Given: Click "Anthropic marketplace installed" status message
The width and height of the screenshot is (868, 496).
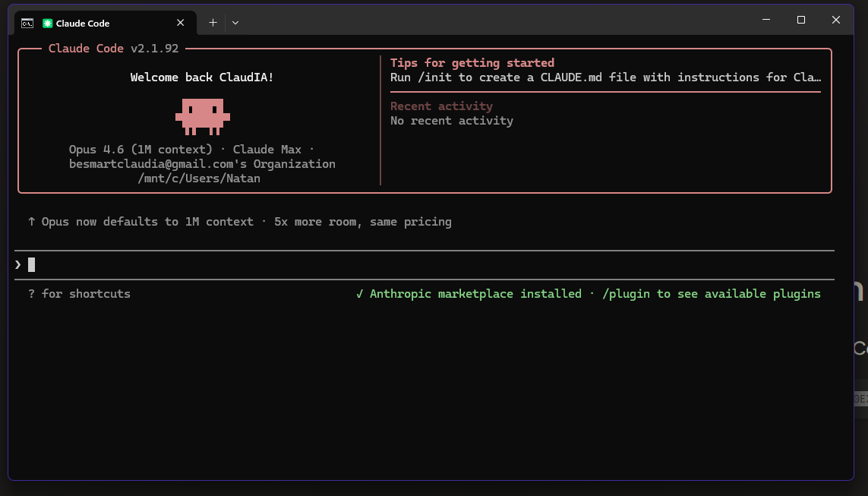Looking at the screenshot, I should click(x=588, y=294).
